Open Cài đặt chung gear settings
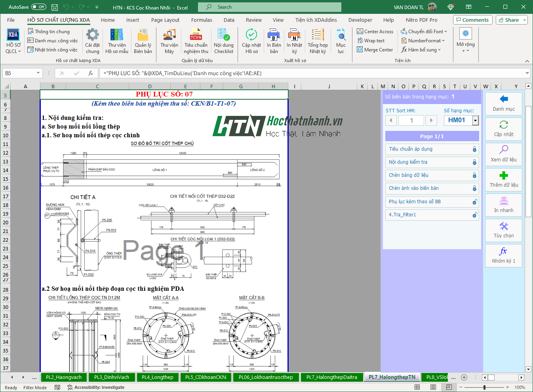533x392 pixels. [x=92, y=35]
